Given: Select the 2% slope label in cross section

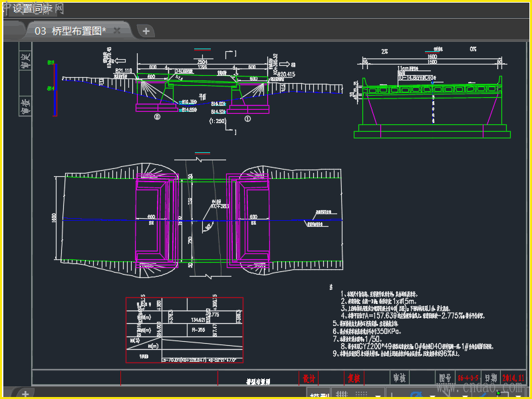Looking at the screenshot, I should (x=384, y=52).
